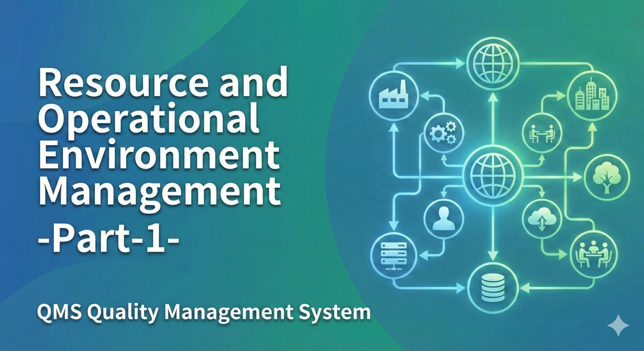Click the 'Environment' heading line
Viewport: 644px width, 351px height.
click(159, 155)
